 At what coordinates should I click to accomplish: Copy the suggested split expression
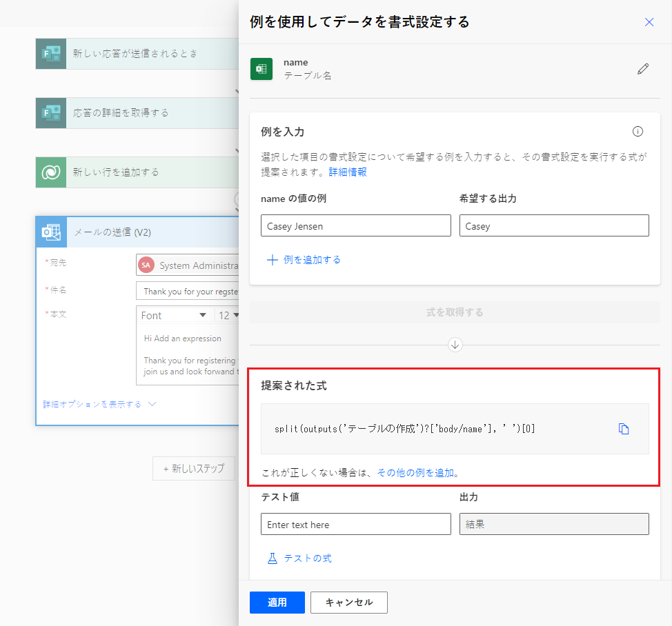coord(624,428)
